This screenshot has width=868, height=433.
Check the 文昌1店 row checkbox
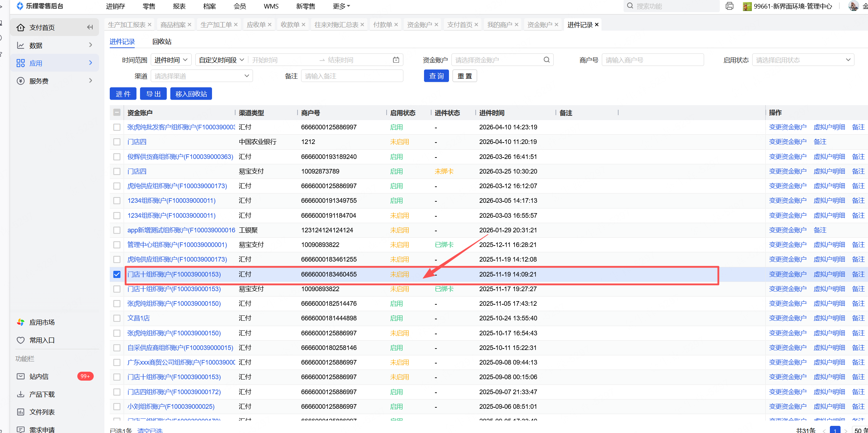point(117,318)
